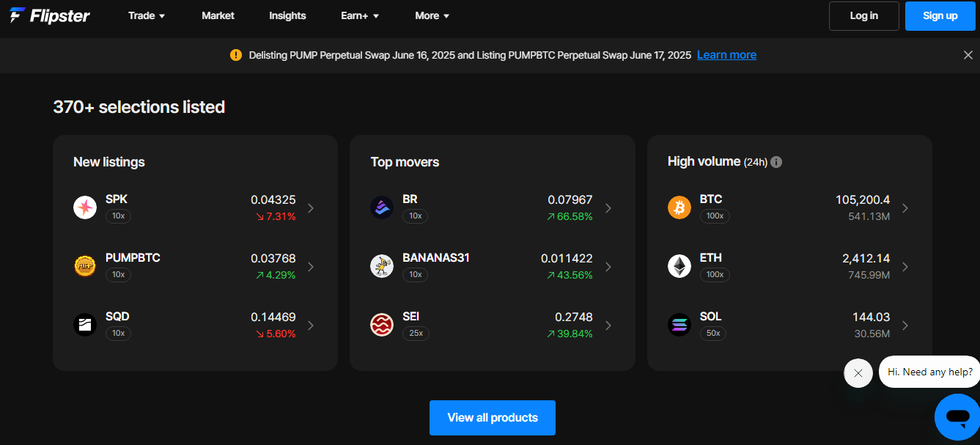Image resolution: width=980 pixels, height=445 pixels.
Task: Open BTC row chevron arrow
Action: 905,208
